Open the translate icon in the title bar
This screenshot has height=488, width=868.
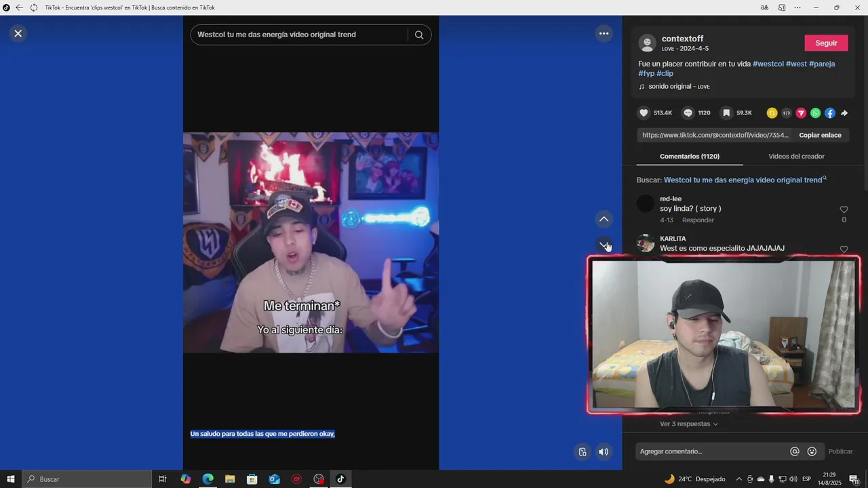pyautogui.click(x=764, y=7)
